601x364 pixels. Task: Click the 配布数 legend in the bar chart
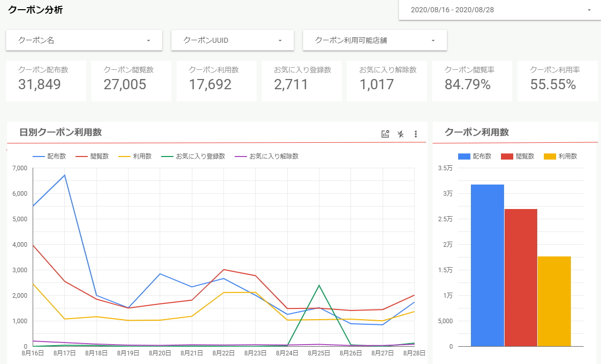(475, 157)
